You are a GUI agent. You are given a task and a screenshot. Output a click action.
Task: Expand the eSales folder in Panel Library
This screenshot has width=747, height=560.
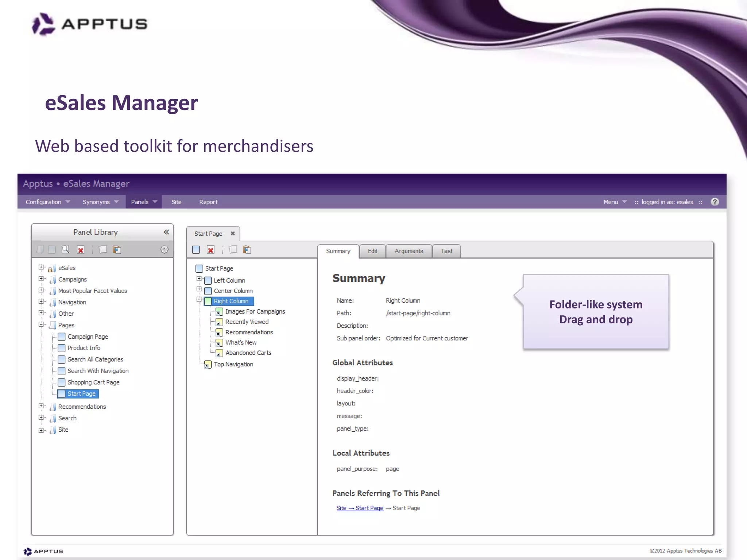click(41, 267)
